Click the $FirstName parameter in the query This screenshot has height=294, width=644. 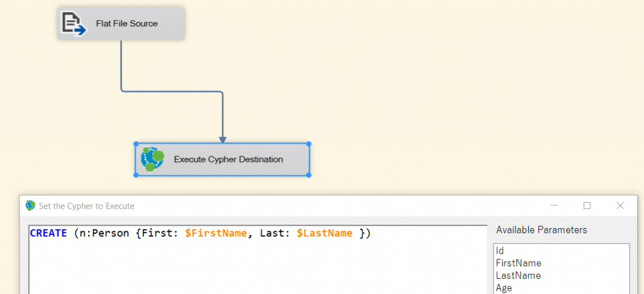(216, 233)
